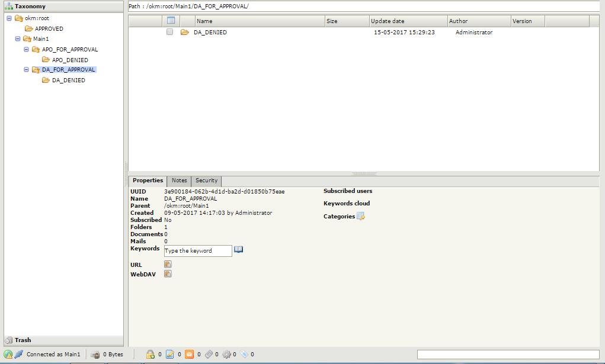Tick the checkbox for DA_DENIED row
This screenshot has width=605, height=364.
coord(170,33)
